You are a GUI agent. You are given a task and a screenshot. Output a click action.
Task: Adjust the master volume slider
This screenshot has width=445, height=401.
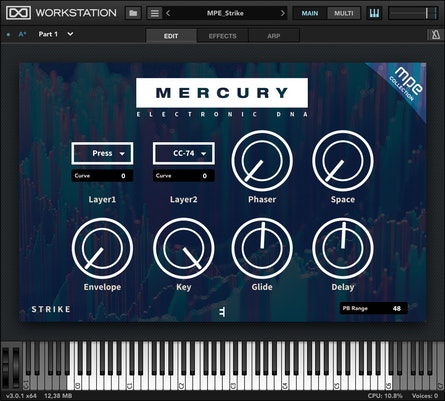(x=413, y=13)
